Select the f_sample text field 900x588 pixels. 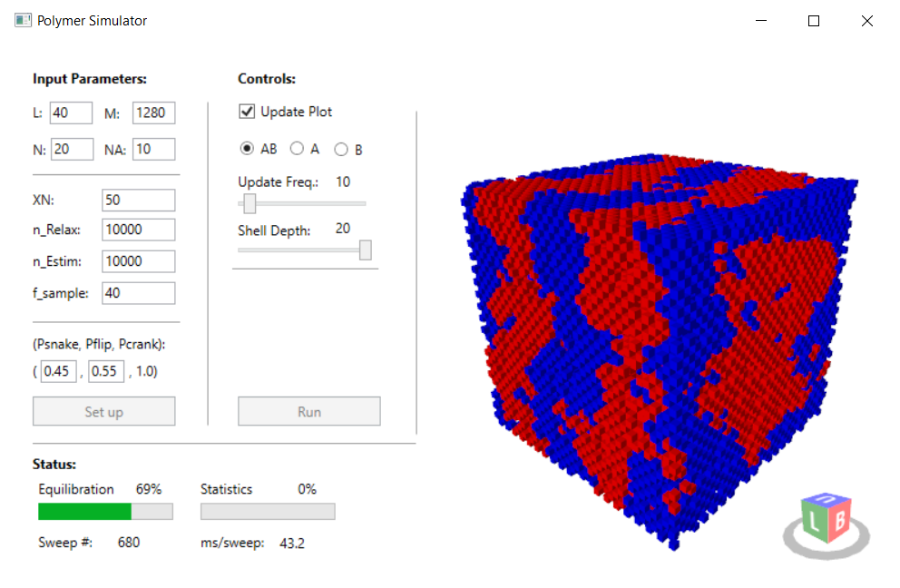coord(138,293)
